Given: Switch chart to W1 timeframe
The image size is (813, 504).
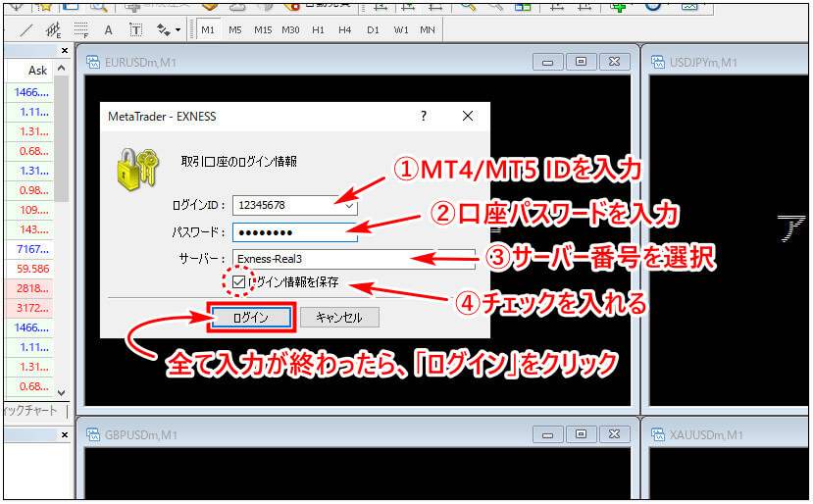Looking at the screenshot, I should [x=401, y=30].
